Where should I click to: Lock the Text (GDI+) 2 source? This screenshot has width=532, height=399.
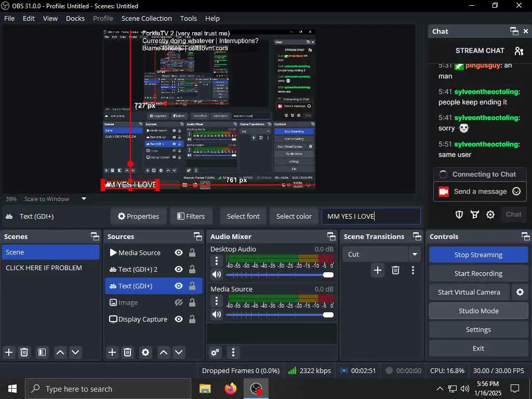[192, 269]
